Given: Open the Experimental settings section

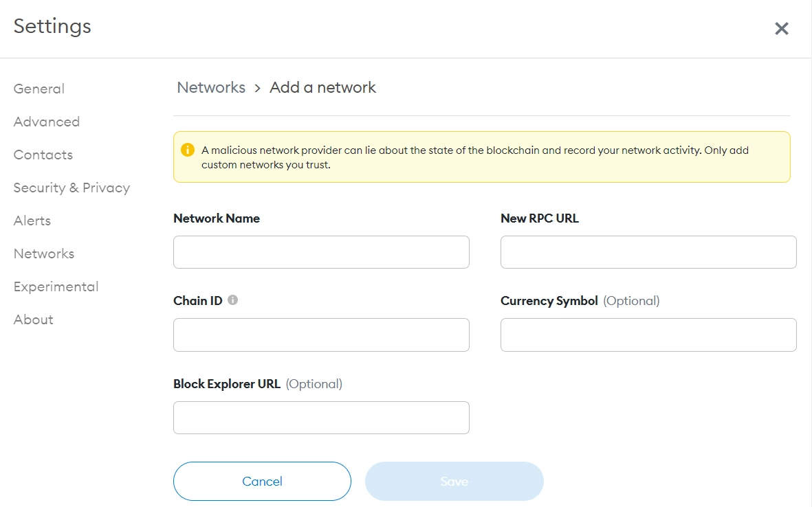Looking at the screenshot, I should [56, 286].
